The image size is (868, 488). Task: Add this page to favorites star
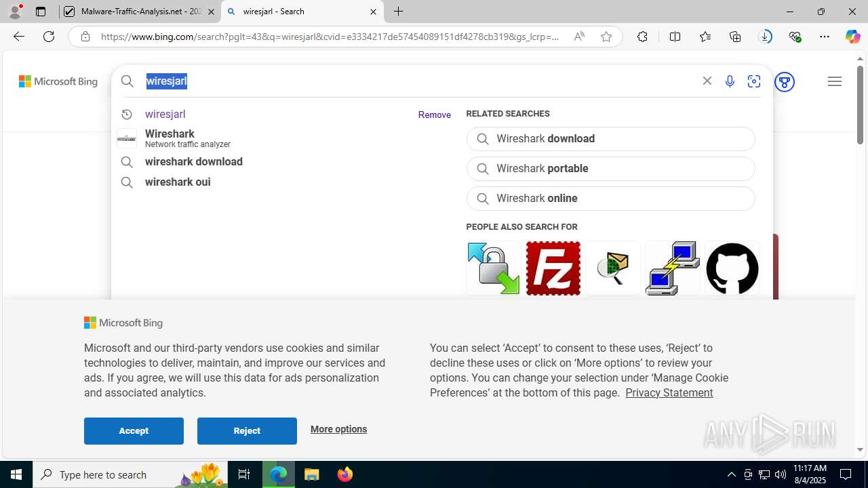[x=606, y=37]
